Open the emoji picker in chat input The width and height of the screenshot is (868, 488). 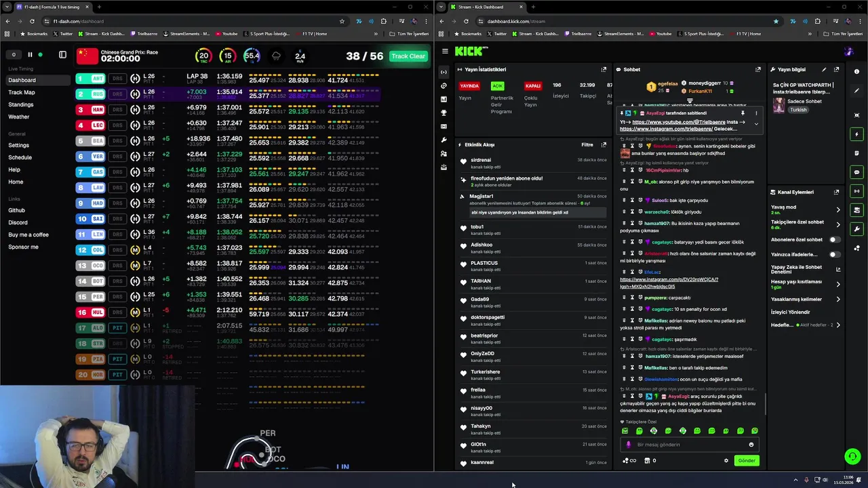[x=751, y=445]
